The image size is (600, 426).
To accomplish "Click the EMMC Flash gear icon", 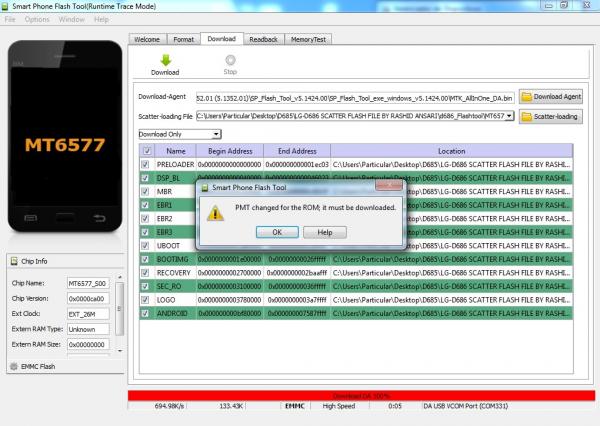I will [14, 366].
